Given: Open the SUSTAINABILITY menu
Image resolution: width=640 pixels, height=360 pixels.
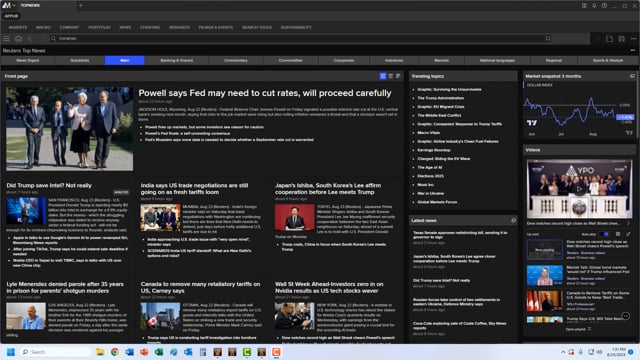Looking at the screenshot, I should coord(296,27).
